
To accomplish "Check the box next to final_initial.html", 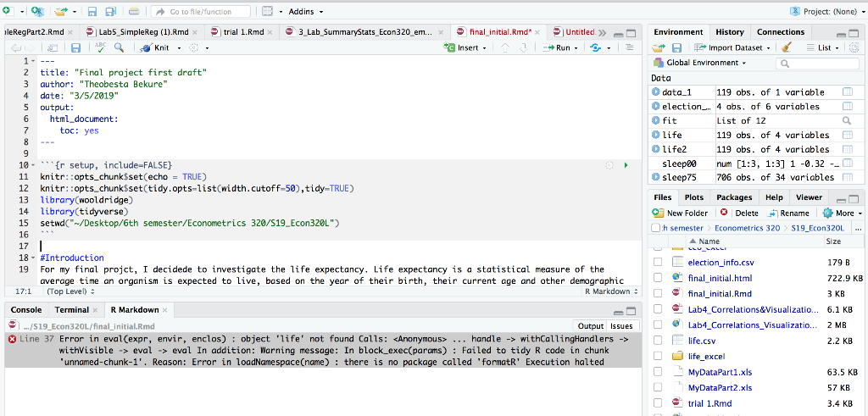I will 658,278.
